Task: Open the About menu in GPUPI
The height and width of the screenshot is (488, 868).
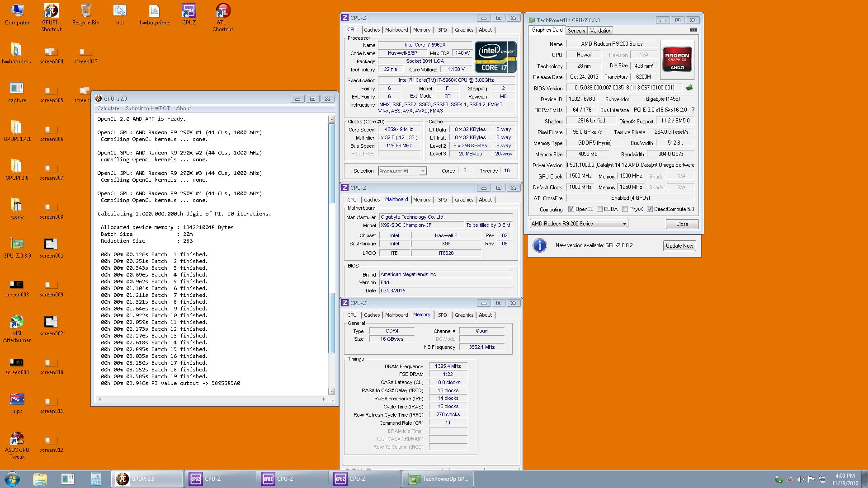Action: pyautogui.click(x=184, y=108)
